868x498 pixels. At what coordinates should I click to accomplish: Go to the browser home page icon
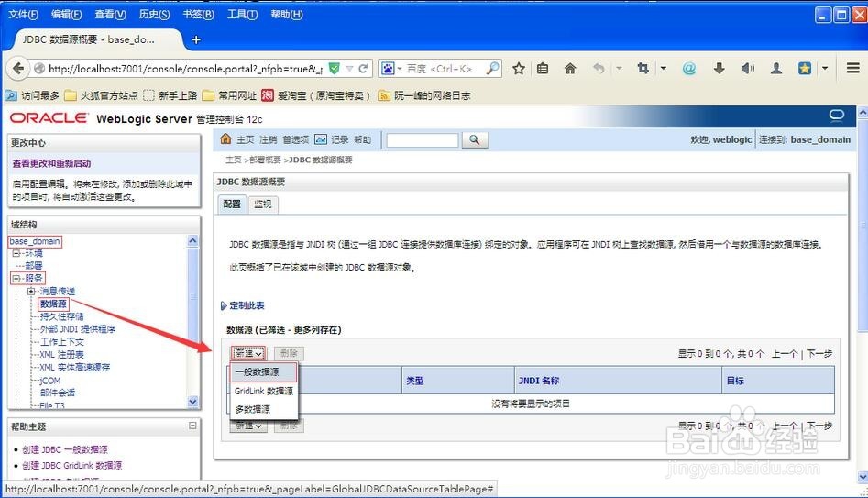tap(569, 68)
